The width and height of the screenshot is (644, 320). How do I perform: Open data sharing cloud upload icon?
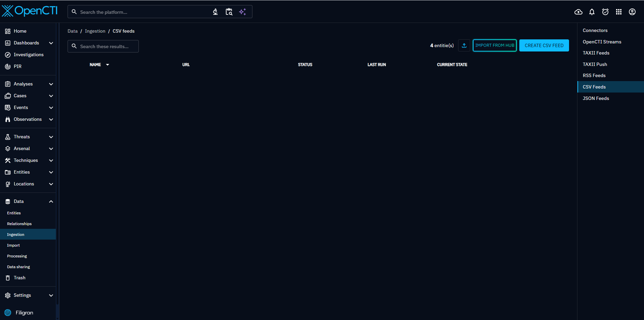578,12
